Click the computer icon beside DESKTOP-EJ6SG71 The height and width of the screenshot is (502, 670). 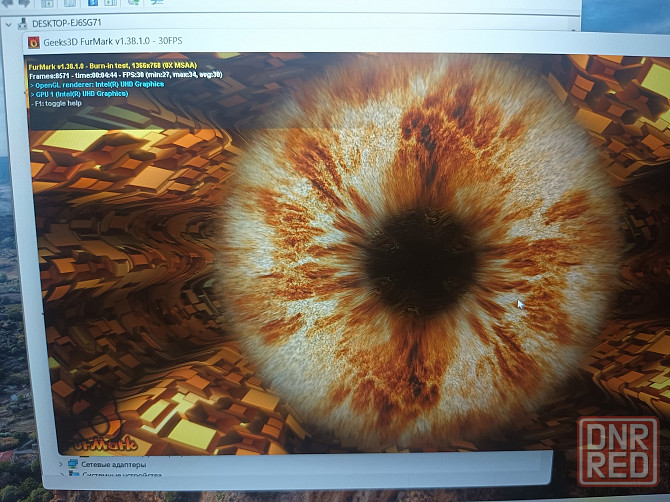point(23,23)
